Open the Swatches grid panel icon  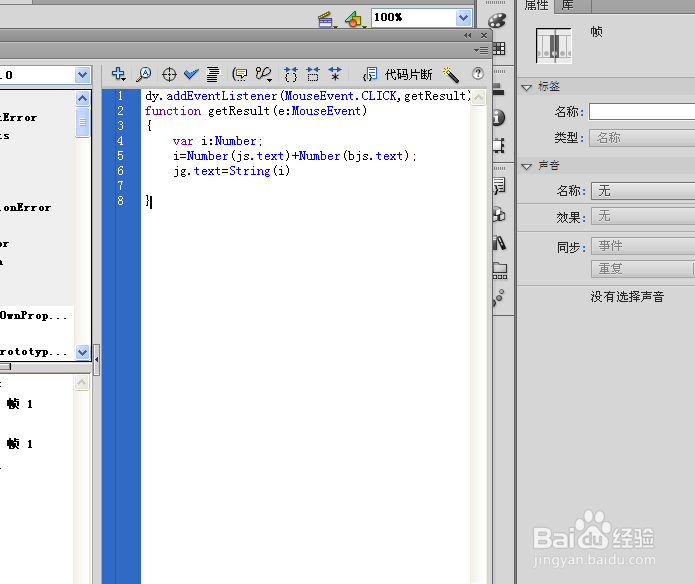coord(499,48)
